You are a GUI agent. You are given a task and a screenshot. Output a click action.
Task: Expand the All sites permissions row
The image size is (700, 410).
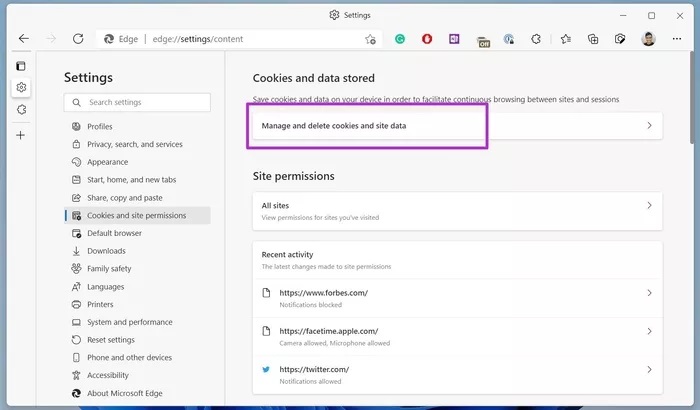(x=455, y=210)
